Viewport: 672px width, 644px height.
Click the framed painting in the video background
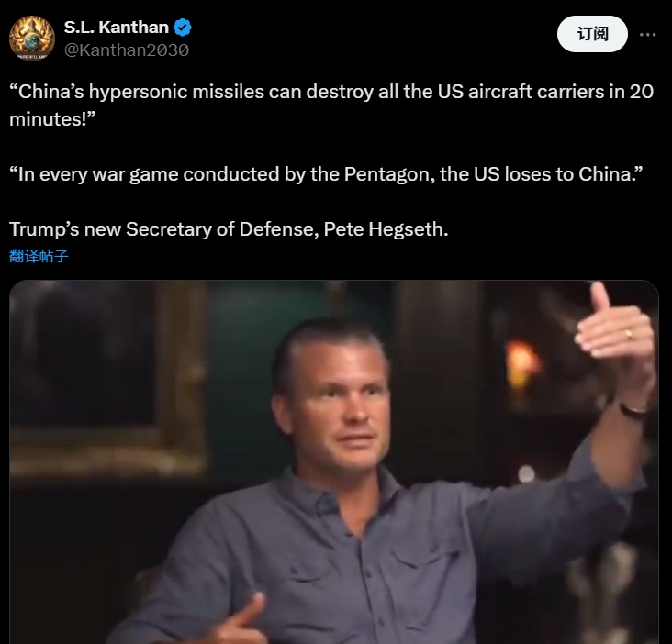point(107,377)
